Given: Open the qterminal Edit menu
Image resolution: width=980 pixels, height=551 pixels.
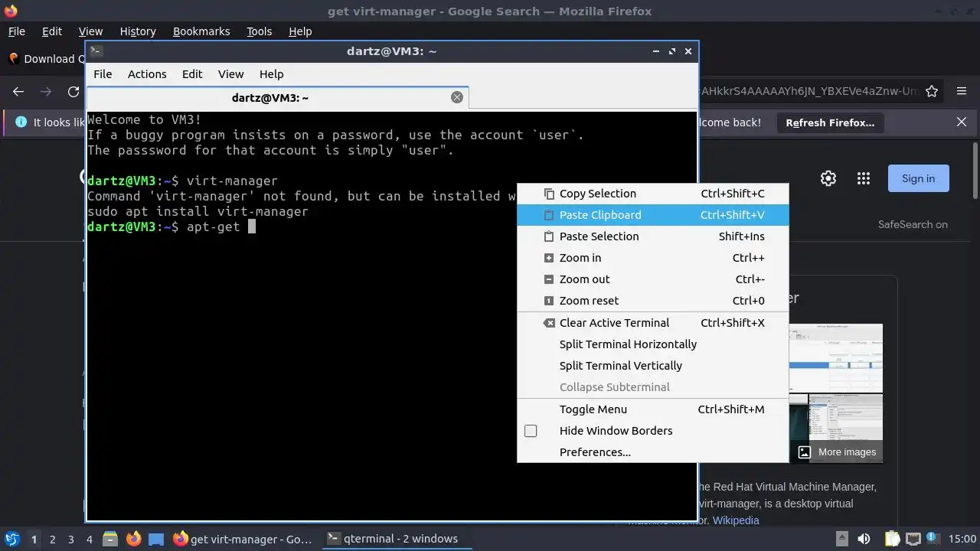Looking at the screenshot, I should (x=192, y=74).
